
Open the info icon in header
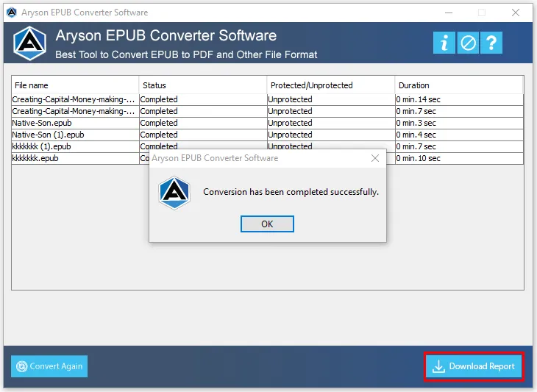(x=444, y=43)
